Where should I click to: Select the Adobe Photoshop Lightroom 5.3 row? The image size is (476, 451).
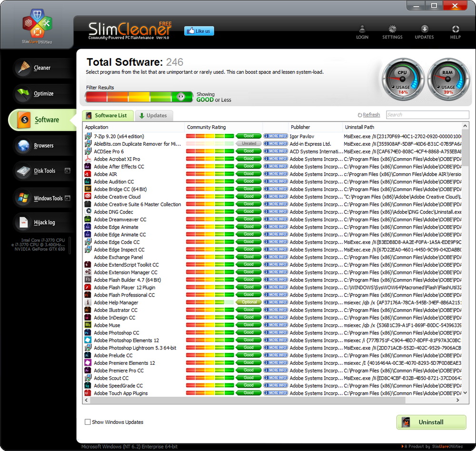coord(272,348)
